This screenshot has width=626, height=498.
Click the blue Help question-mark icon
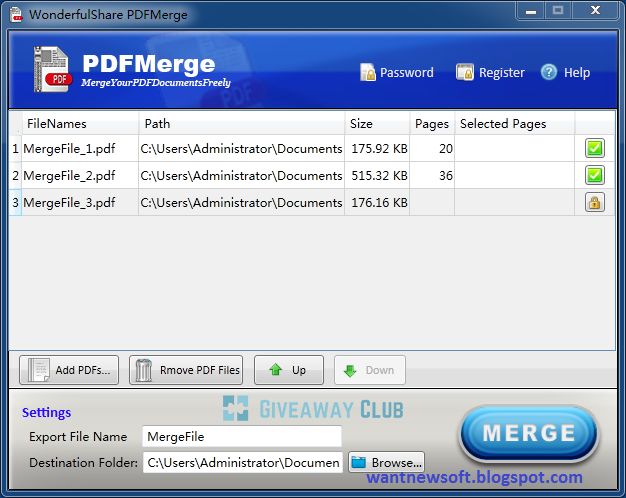(x=549, y=72)
